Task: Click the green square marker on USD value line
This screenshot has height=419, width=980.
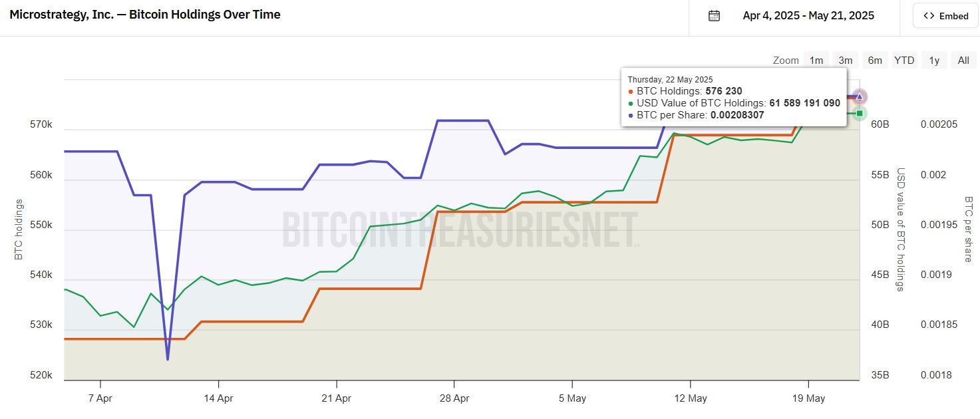Action: coord(860,114)
